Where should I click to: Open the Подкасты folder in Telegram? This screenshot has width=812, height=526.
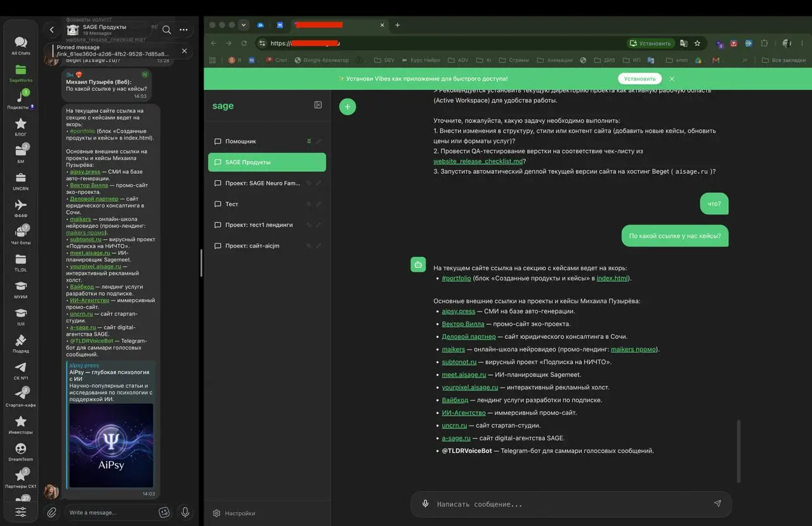(x=21, y=100)
